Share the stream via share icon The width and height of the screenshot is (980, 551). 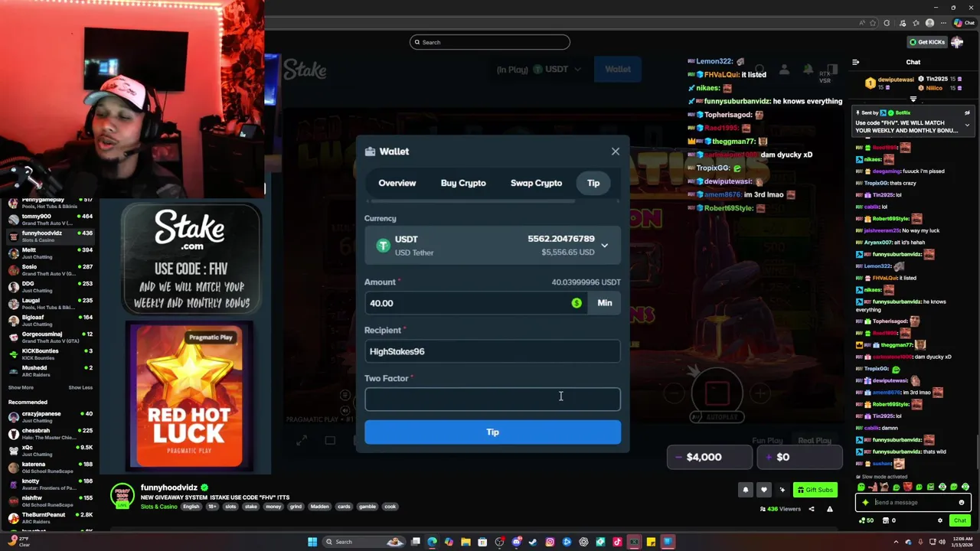click(x=812, y=509)
